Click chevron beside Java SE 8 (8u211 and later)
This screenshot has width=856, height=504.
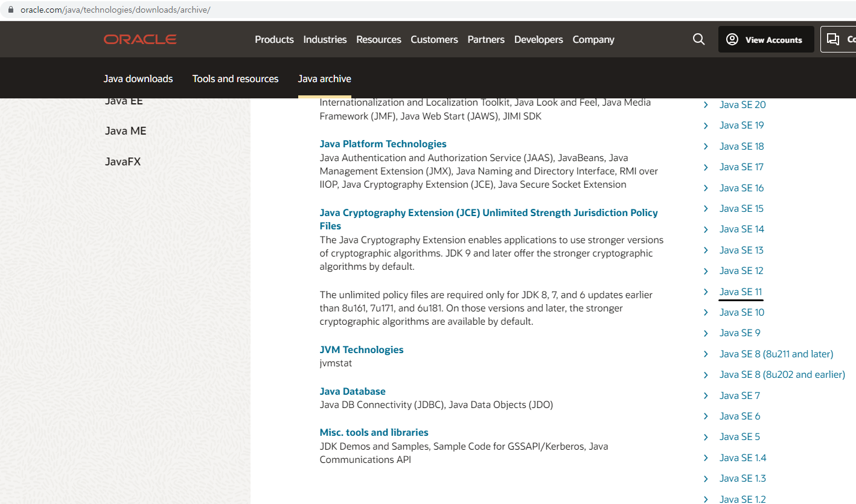click(706, 354)
